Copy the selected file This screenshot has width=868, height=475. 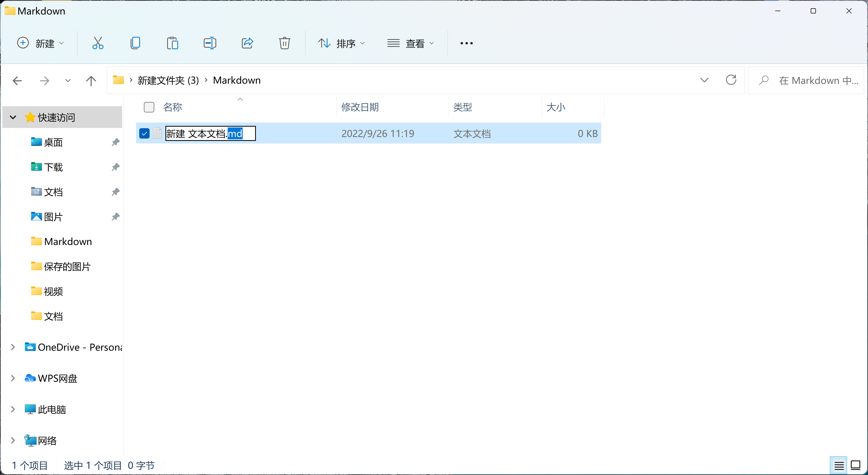135,43
